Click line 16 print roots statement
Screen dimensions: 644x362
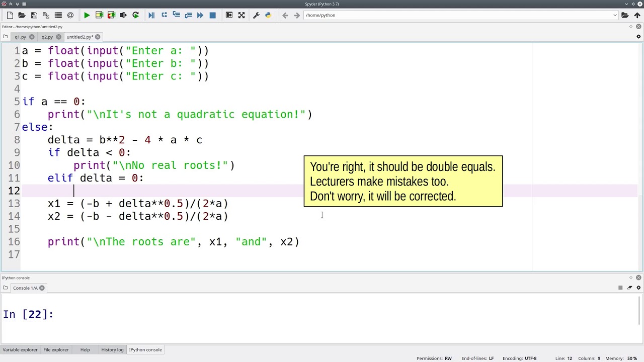(x=174, y=242)
